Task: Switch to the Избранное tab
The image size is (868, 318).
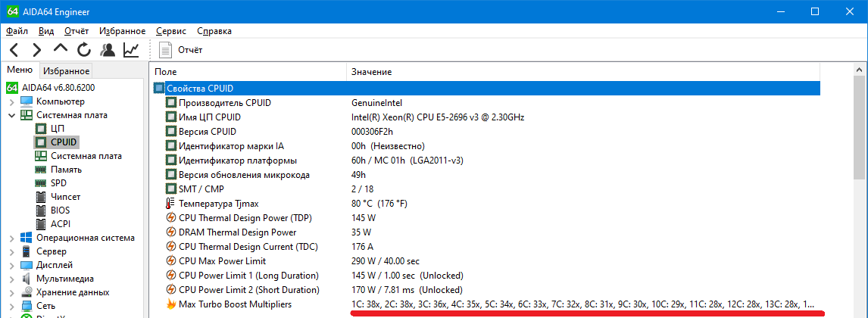Action: tap(67, 71)
